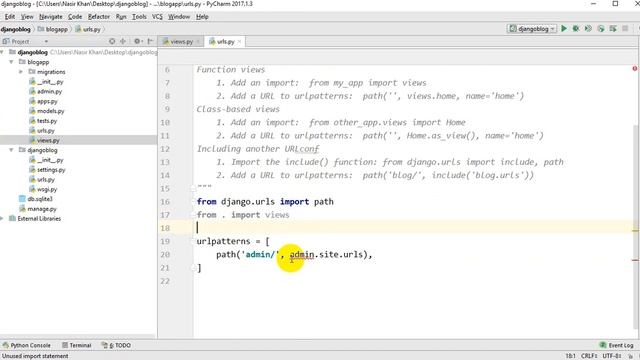Select models.py in project tree

(x=47, y=111)
